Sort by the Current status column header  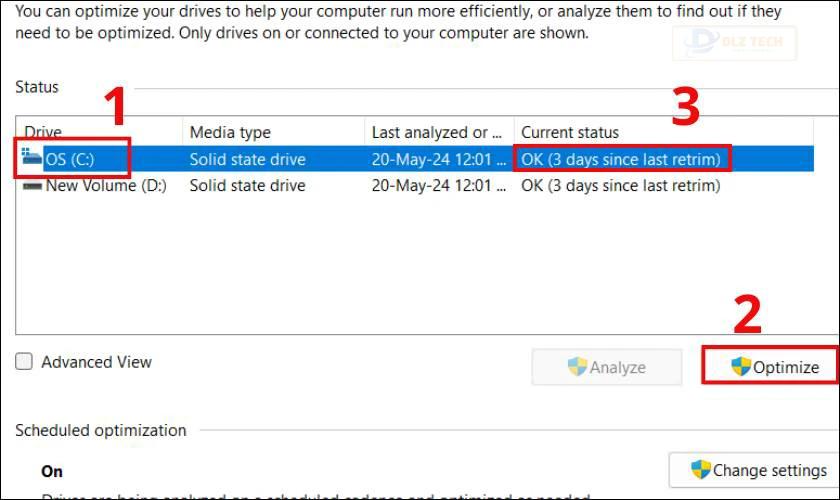[x=570, y=132]
